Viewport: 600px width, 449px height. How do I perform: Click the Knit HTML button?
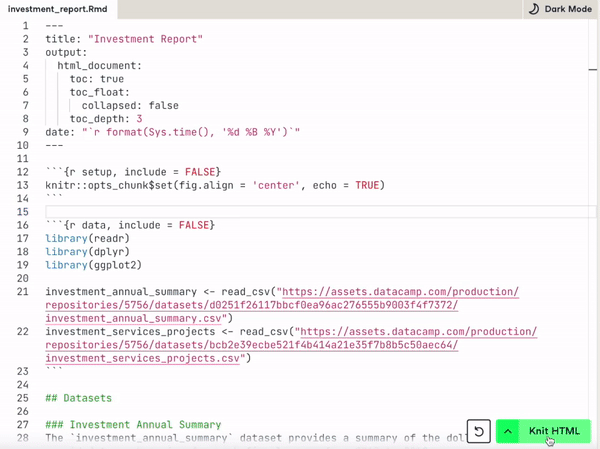[554, 431]
